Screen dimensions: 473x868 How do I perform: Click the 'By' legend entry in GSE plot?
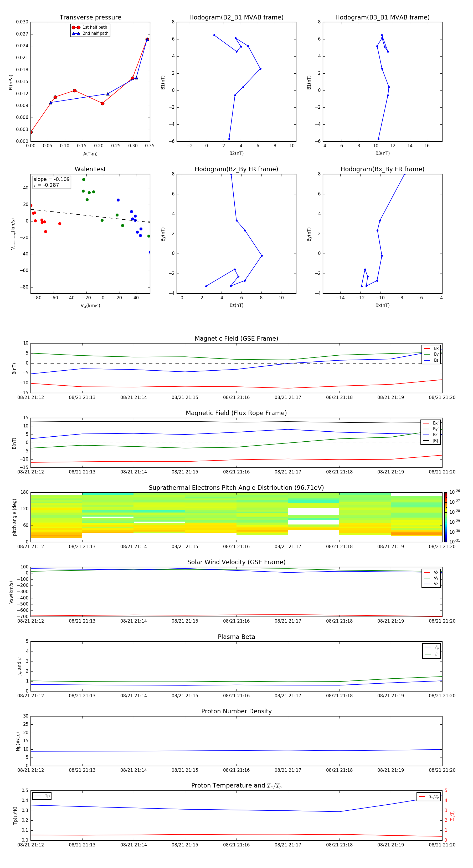[x=431, y=354]
